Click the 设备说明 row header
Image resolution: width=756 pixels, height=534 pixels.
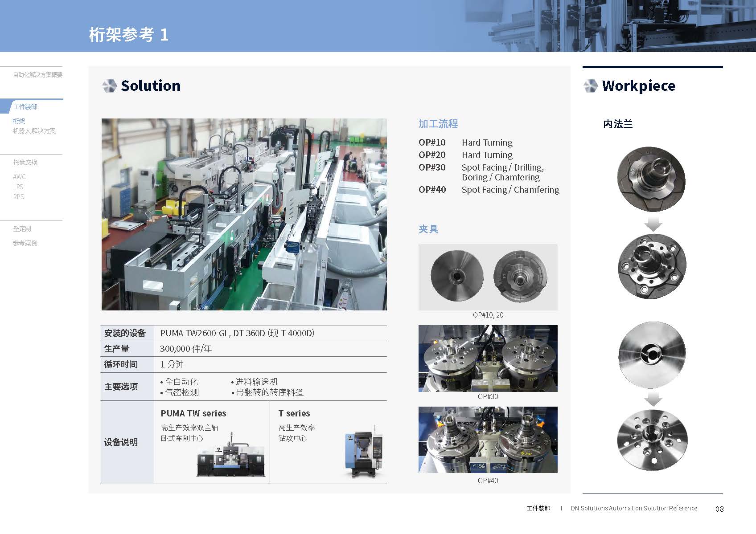[121, 442]
